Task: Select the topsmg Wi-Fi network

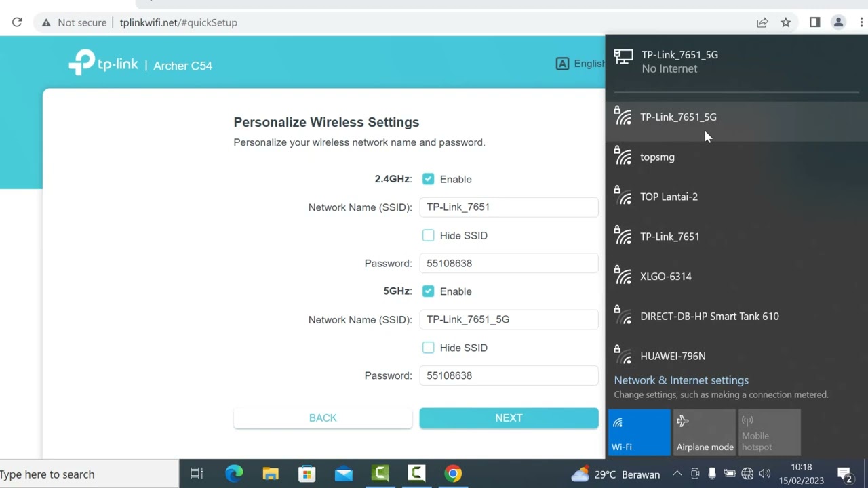Action: [736, 157]
